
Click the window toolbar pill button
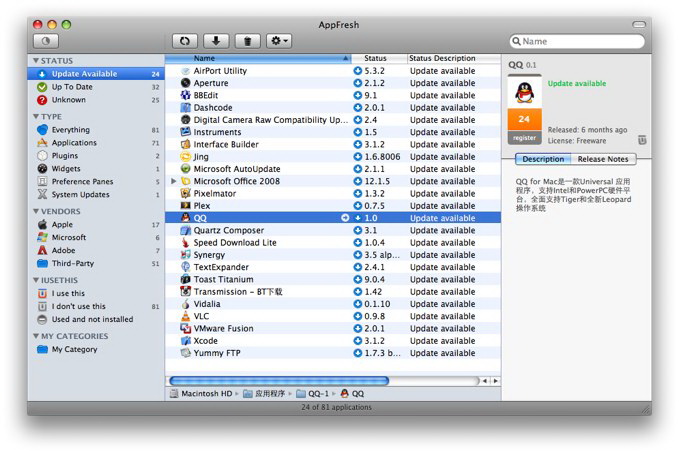639,25
